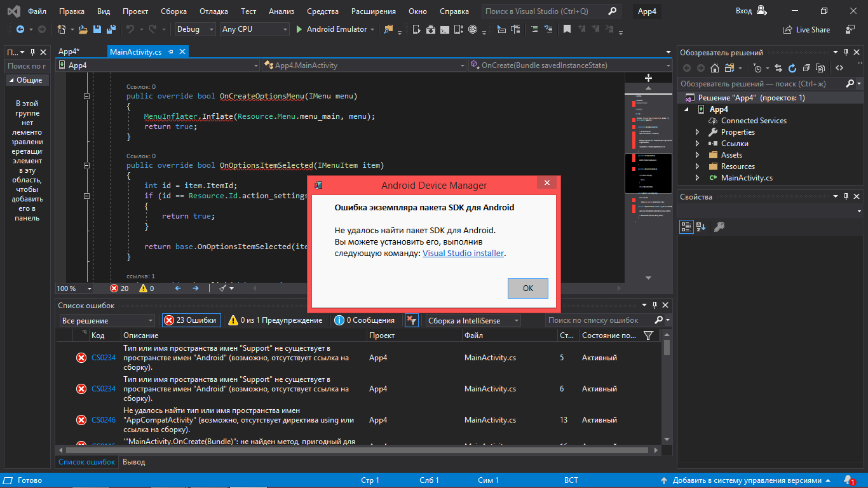
Task: Click the split editor handle above scrollbar
Action: 648,78
